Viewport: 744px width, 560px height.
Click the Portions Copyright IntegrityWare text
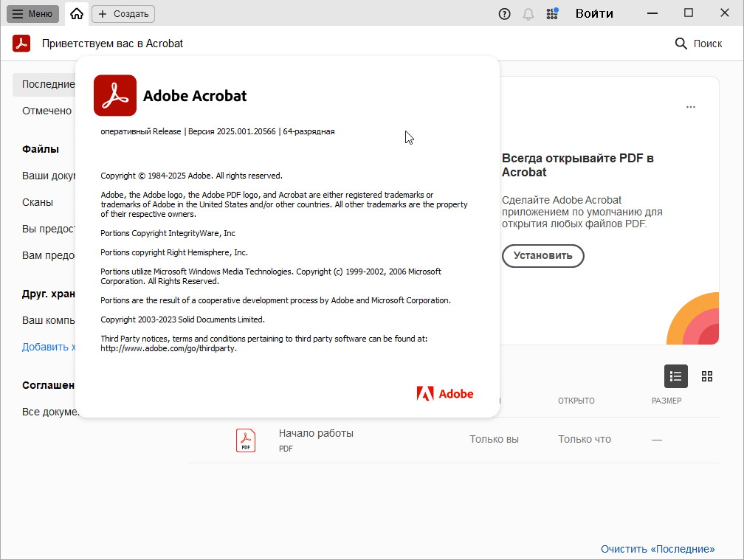point(168,233)
